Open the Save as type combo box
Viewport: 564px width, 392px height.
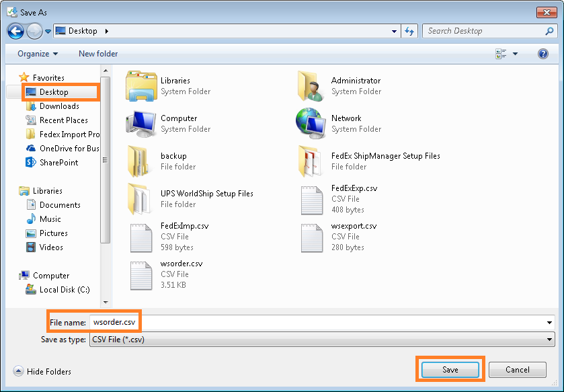point(322,340)
